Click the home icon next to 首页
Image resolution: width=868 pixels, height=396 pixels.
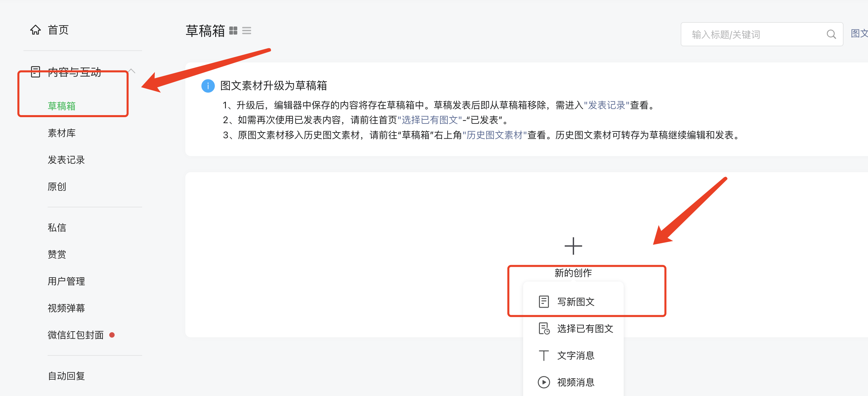coord(36,30)
